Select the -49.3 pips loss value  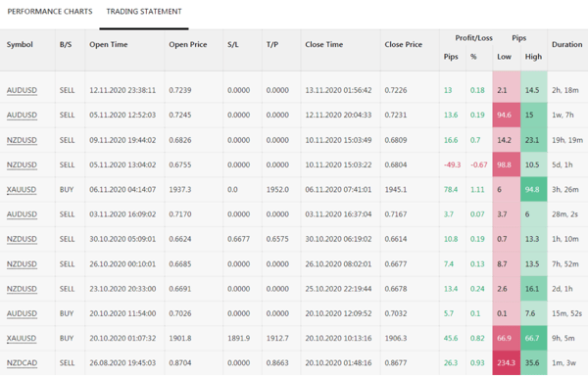click(452, 165)
